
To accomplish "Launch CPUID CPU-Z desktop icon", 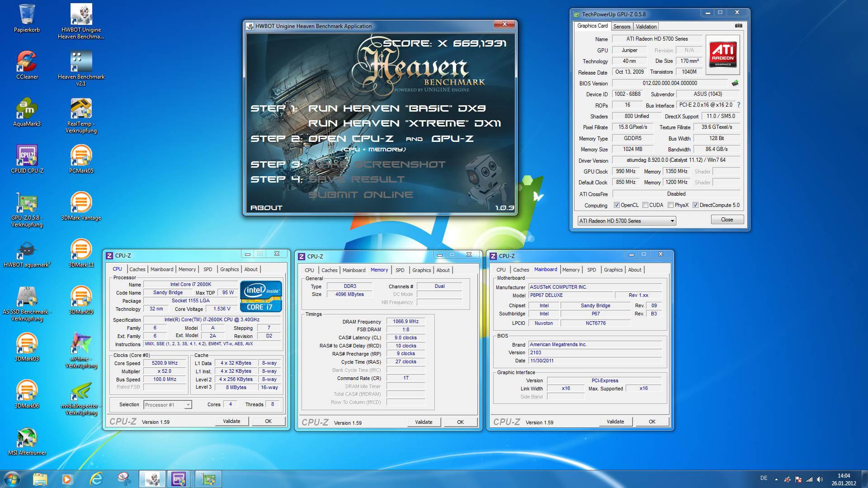I will point(27,159).
